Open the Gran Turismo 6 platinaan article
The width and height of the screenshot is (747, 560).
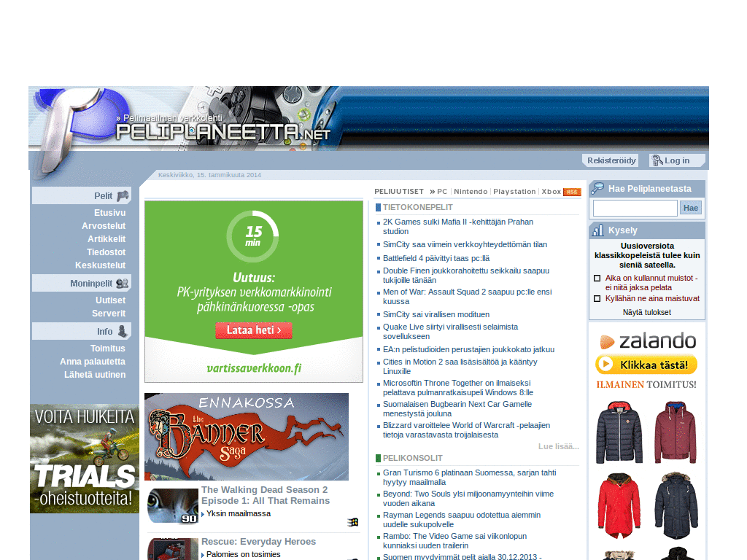[x=469, y=477]
